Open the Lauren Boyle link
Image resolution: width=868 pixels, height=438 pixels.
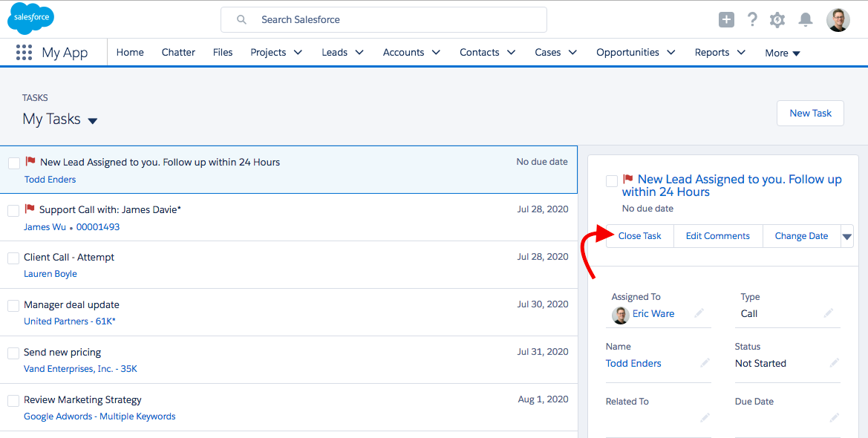(50, 274)
